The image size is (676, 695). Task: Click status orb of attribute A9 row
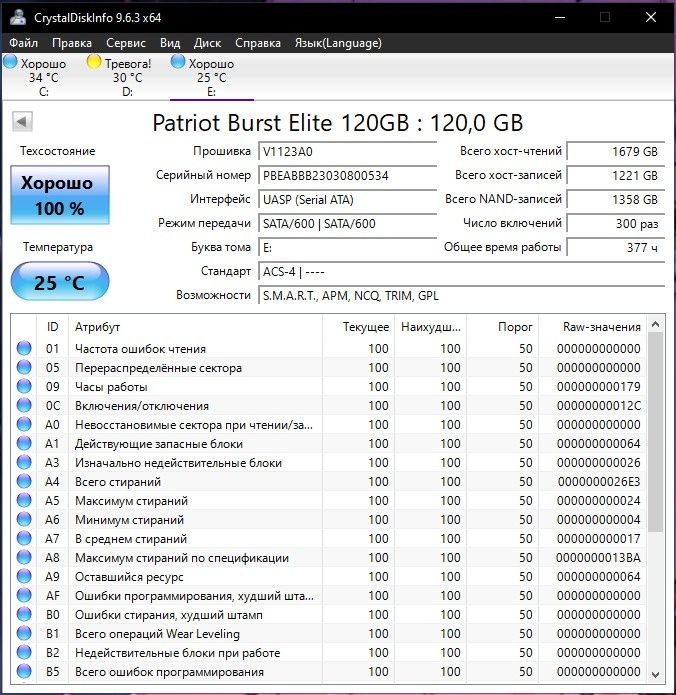24,577
